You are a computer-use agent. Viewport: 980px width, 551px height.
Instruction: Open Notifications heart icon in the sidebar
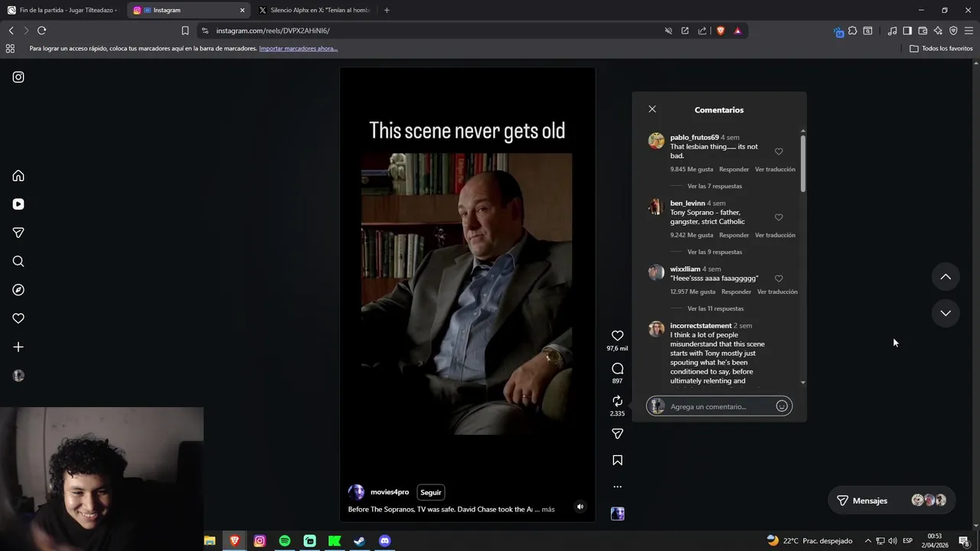18,318
